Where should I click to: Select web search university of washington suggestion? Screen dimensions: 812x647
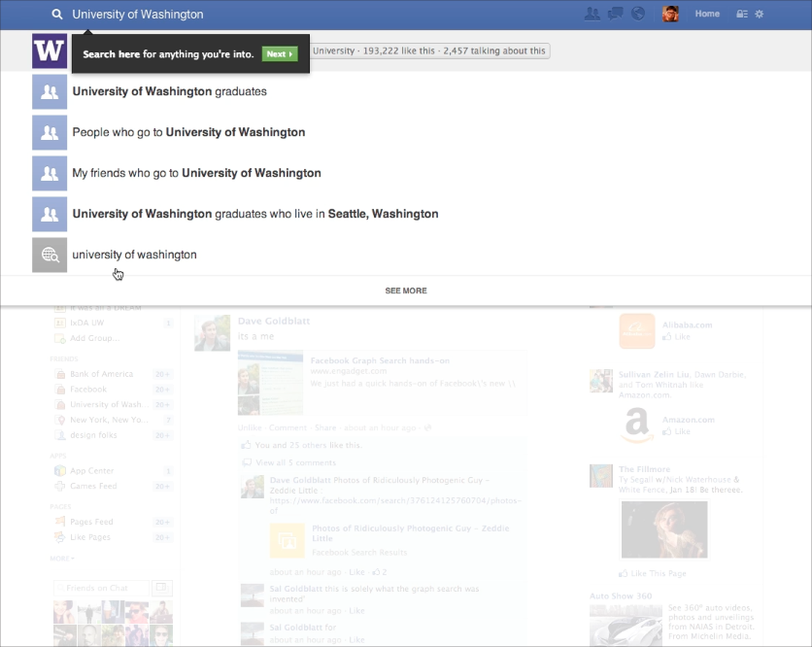coord(405,255)
